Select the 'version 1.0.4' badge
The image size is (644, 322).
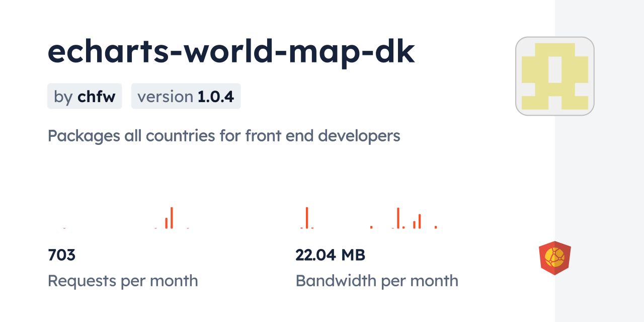coord(186,97)
